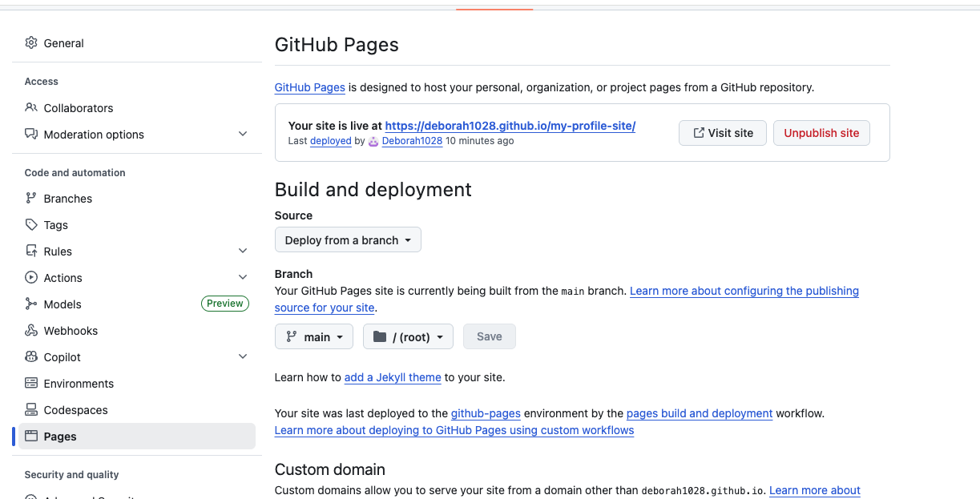
Task: Select the Pages menu item
Action: tap(137, 437)
